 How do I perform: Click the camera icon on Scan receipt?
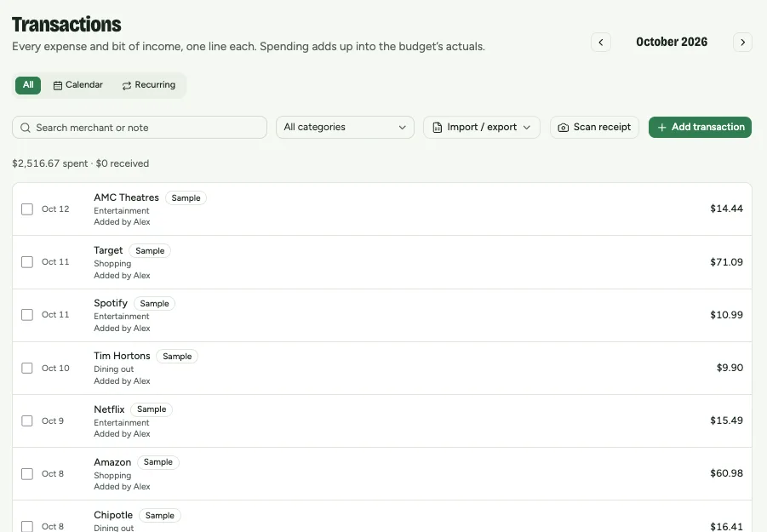563,128
